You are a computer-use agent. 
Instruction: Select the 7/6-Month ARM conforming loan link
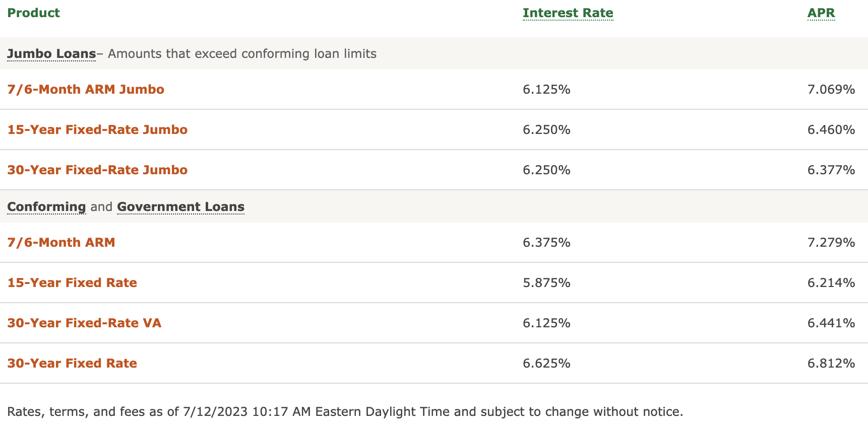[x=61, y=243]
